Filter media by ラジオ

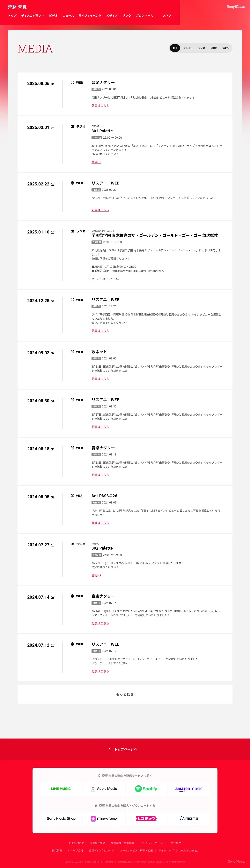pos(201,48)
